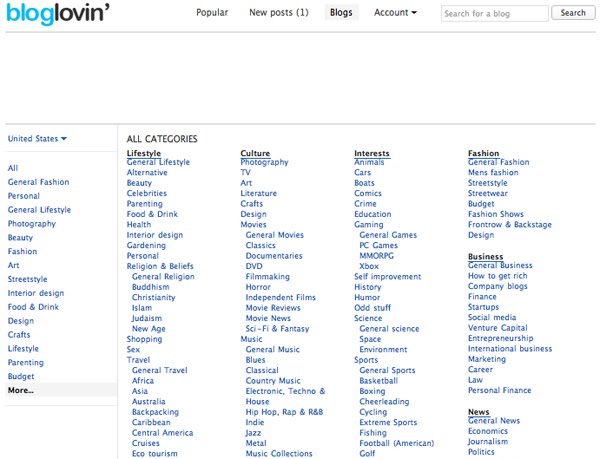
Task: Select the Comics category
Action: [x=368, y=193]
